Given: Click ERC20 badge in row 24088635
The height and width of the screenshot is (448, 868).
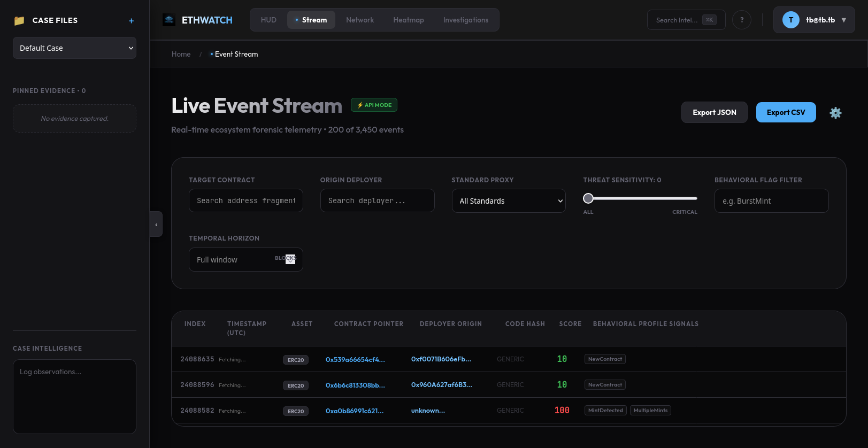Looking at the screenshot, I should click(x=296, y=360).
